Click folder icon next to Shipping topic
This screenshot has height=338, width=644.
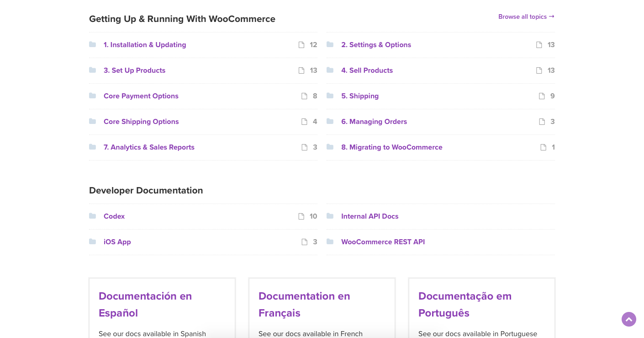click(330, 96)
